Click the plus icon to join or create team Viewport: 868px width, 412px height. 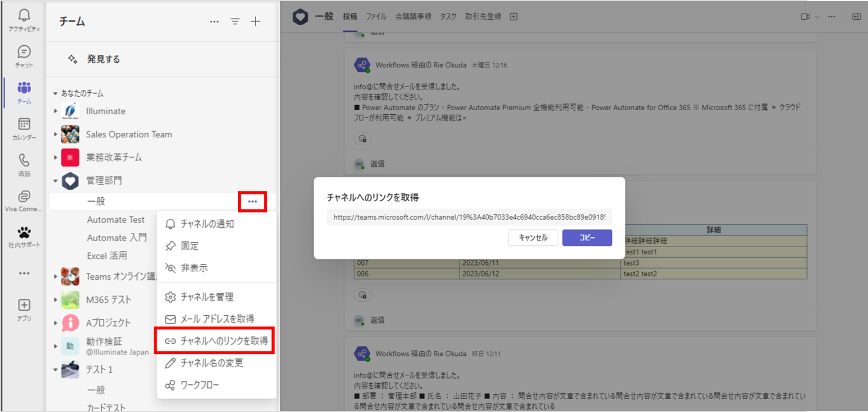pyautogui.click(x=255, y=21)
